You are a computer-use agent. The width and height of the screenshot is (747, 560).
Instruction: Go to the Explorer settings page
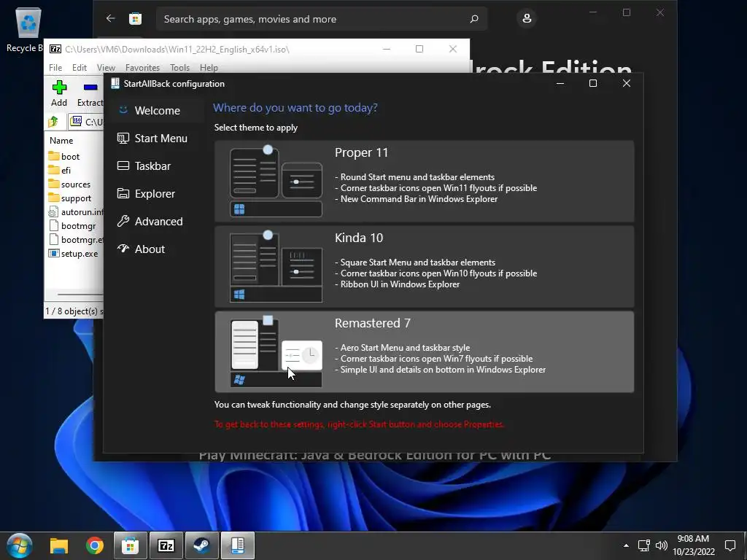158,193
